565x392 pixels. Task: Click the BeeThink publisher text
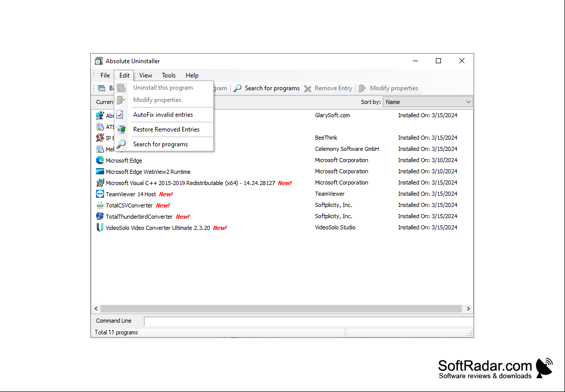pyautogui.click(x=326, y=138)
